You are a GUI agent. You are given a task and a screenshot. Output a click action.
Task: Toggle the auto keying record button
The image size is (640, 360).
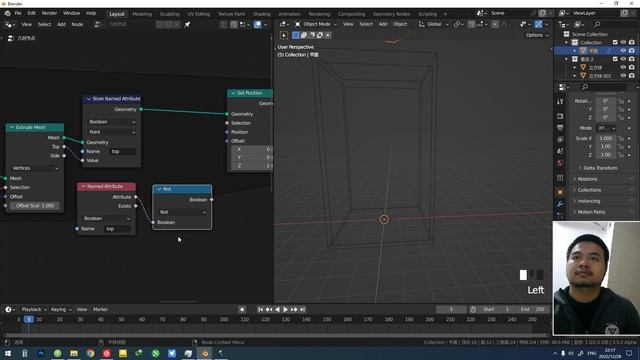[242, 309]
